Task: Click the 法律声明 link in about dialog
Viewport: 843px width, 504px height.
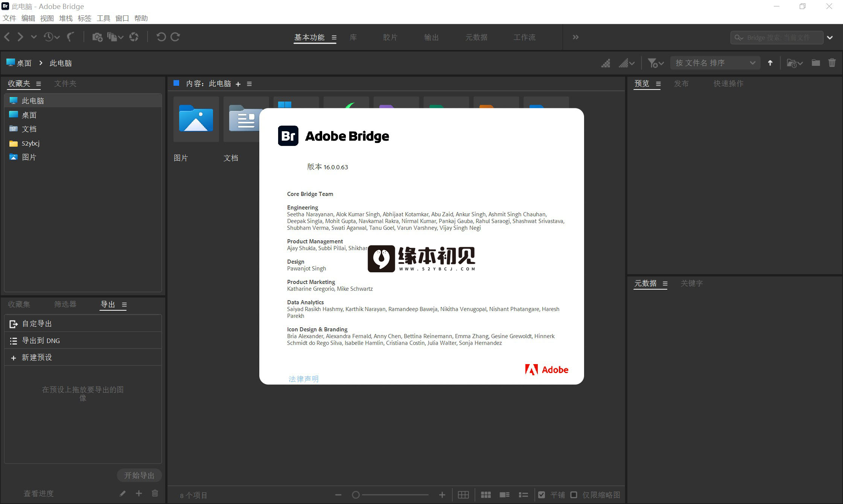Action: [x=303, y=379]
